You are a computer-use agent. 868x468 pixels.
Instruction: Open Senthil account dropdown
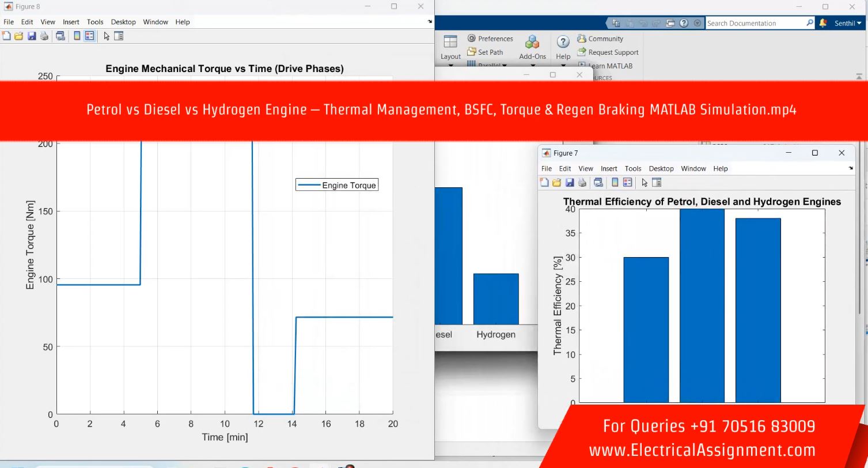point(848,23)
